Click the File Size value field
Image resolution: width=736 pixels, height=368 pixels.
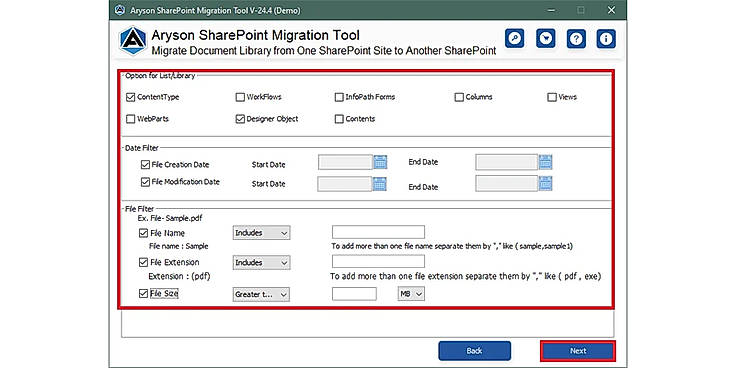click(354, 294)
